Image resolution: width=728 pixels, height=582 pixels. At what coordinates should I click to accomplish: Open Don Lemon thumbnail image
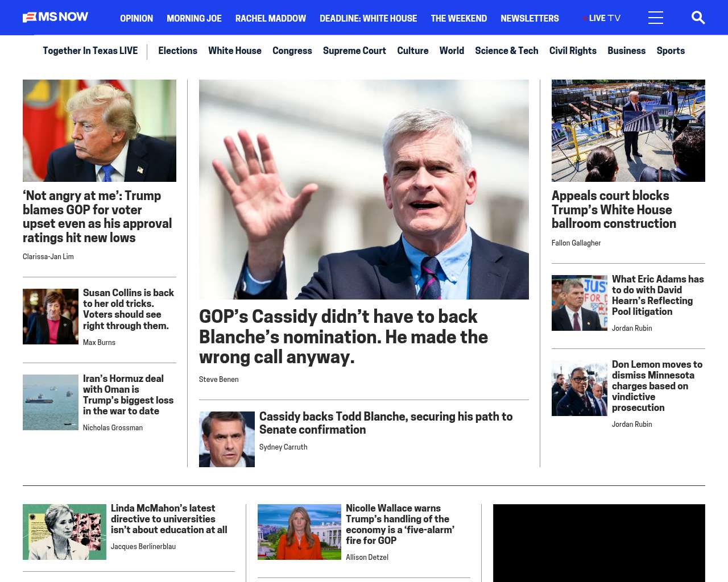[580, 388]
